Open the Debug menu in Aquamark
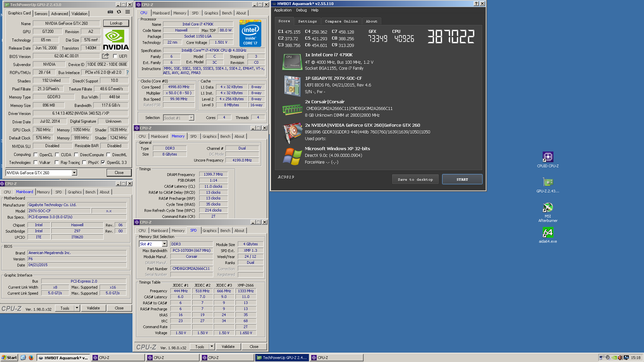Viewport: 644px width, 362px height. pos(301,10)
